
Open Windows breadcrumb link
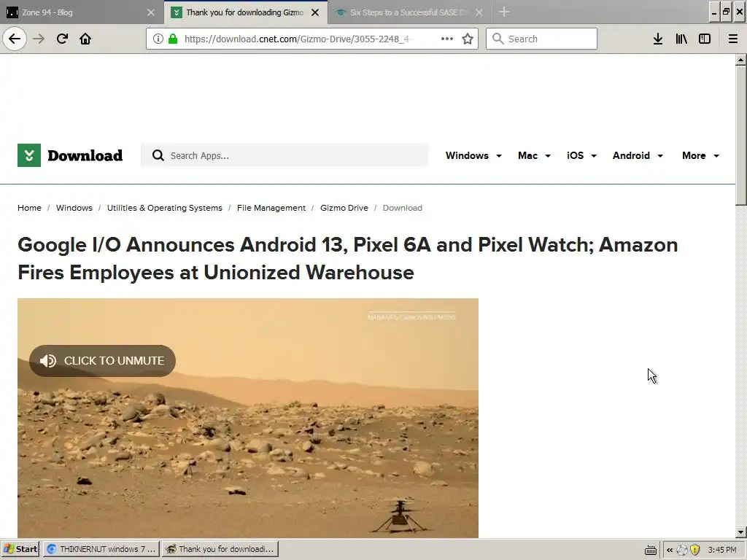pyautogui.click(x=74, y=208)
